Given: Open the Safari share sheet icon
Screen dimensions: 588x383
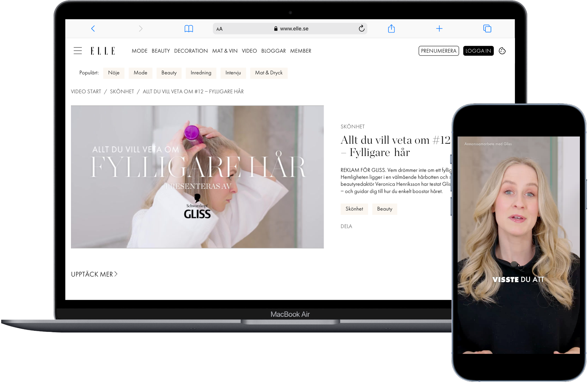Looking at the screenshot, I should (x=391, y=29).
